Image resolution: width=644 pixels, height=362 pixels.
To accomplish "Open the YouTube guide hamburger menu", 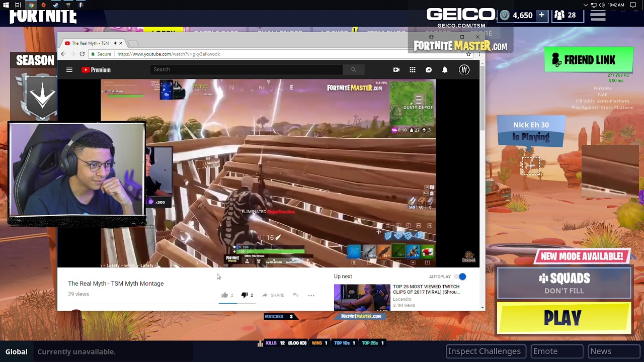I will point(69,70).
